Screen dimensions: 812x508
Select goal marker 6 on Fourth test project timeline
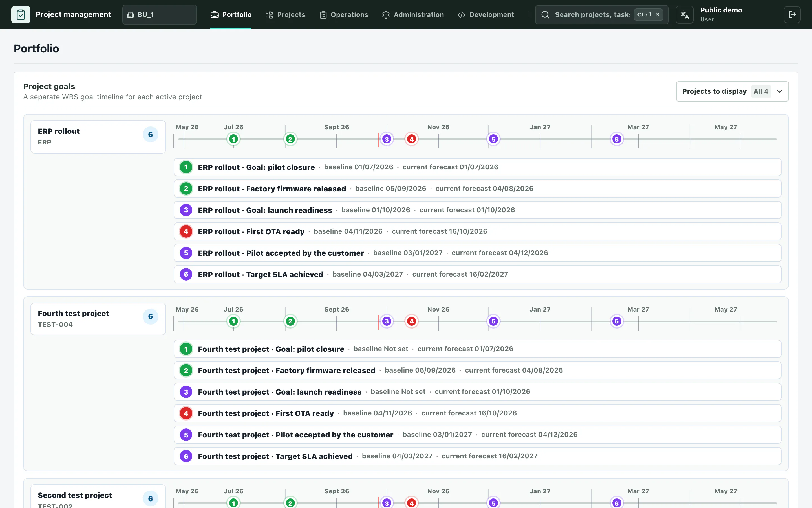[x=616, y=321]
